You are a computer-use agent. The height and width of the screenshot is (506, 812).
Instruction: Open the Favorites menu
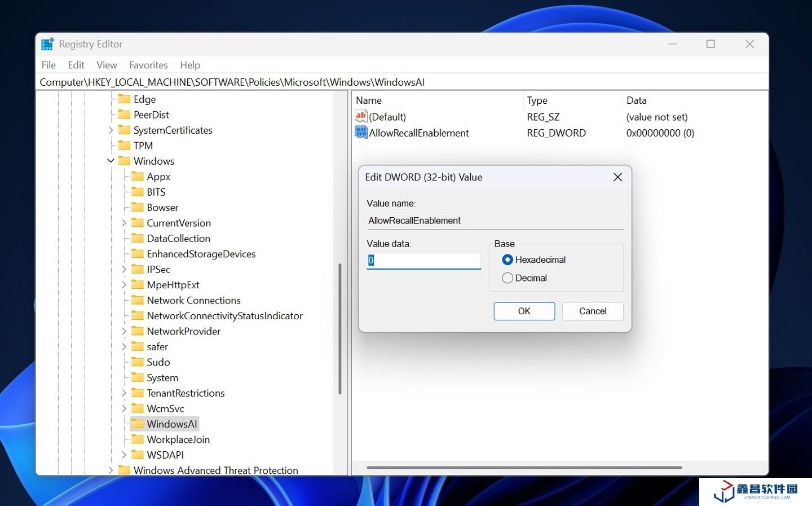tap(148, 65)
